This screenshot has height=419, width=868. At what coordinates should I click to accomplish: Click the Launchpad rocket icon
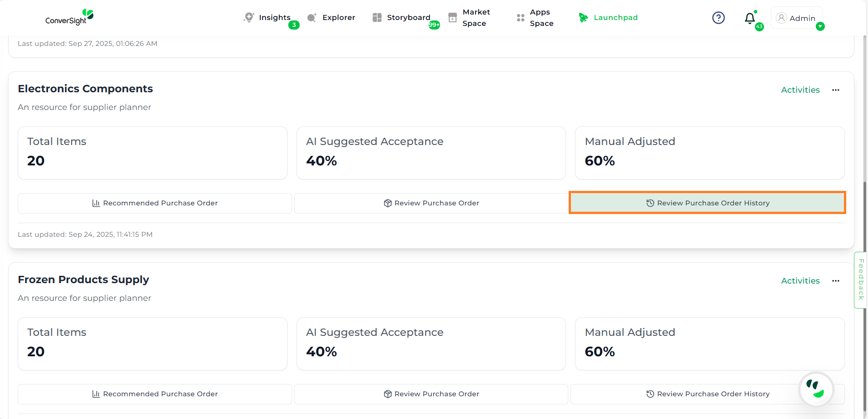583,18
